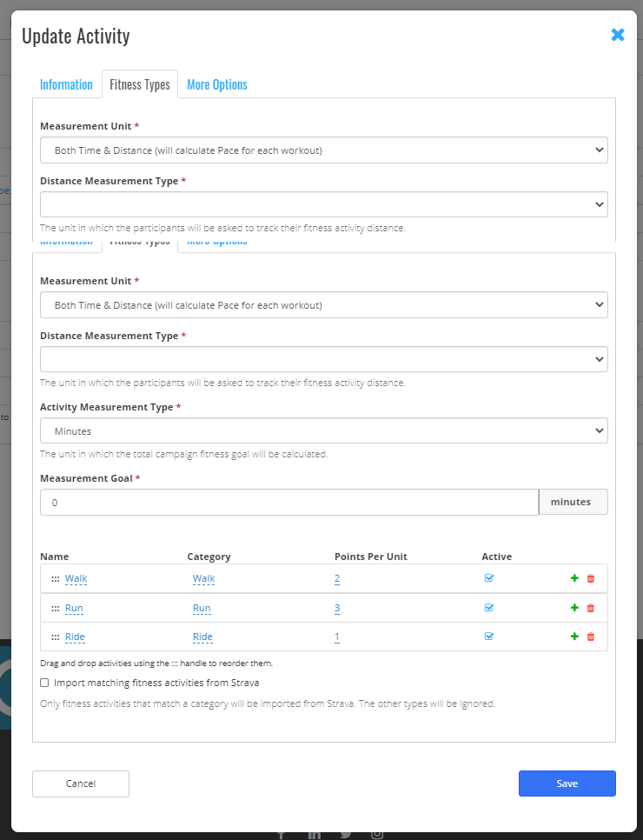The height and width of the screenshot is (840, 643).
Task: Click the drag handle beside Walk
Action: point(56,577)
